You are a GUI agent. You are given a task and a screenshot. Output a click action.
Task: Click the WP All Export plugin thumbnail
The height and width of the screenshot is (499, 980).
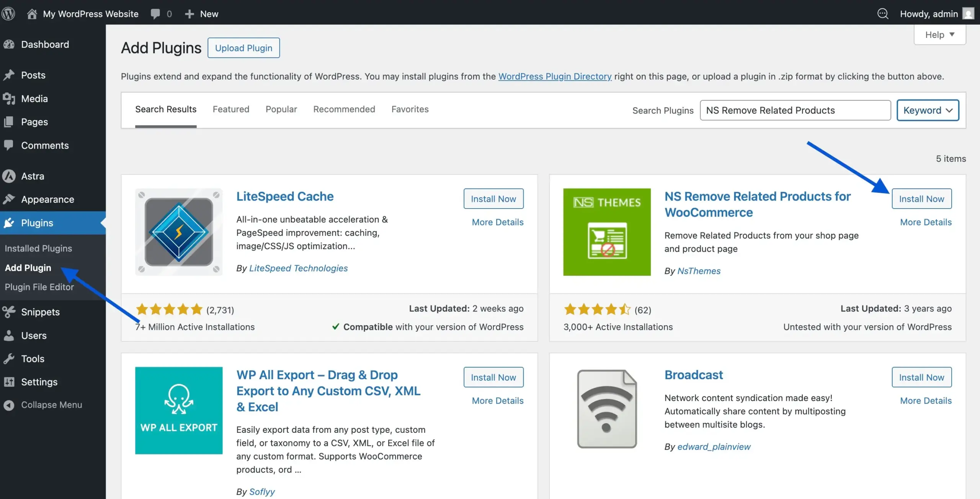(x=179, y=411)
